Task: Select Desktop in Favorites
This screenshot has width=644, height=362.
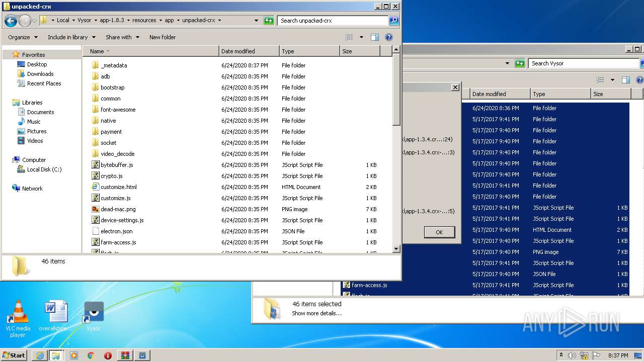Action: point(37,64)
